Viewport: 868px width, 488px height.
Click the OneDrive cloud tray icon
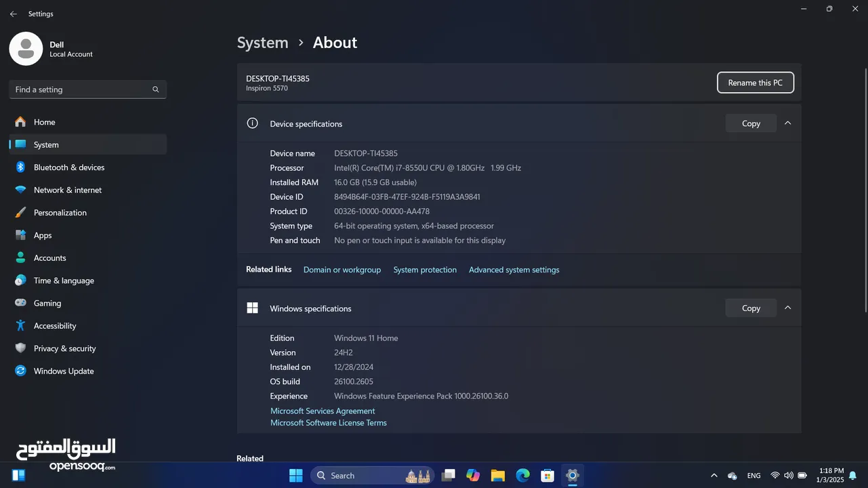[732, 476]
